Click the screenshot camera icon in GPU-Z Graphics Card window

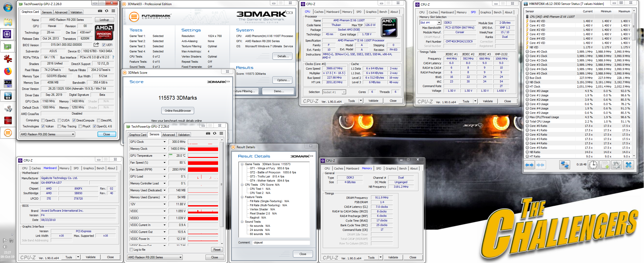pyautogui.click(x=100, y=11)
